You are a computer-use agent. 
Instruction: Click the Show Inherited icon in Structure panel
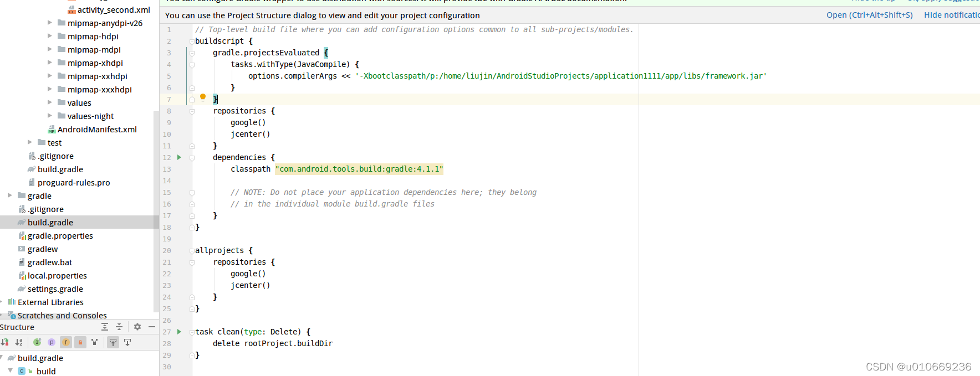(38, 342)
